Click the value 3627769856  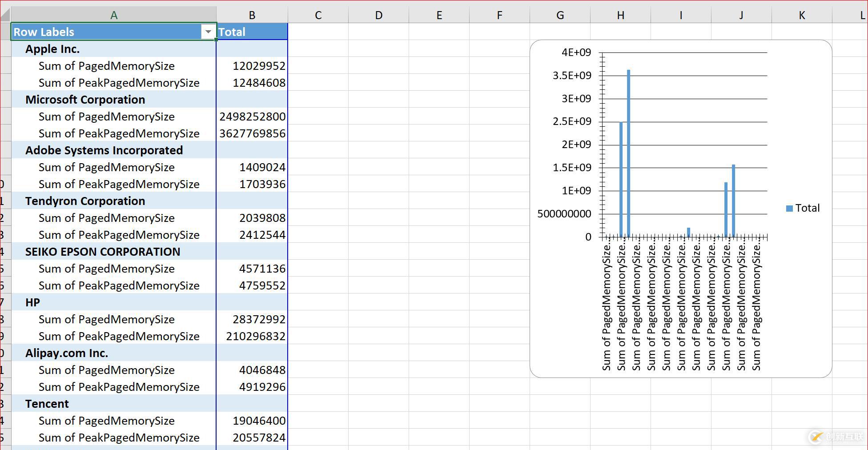(253, 133)
